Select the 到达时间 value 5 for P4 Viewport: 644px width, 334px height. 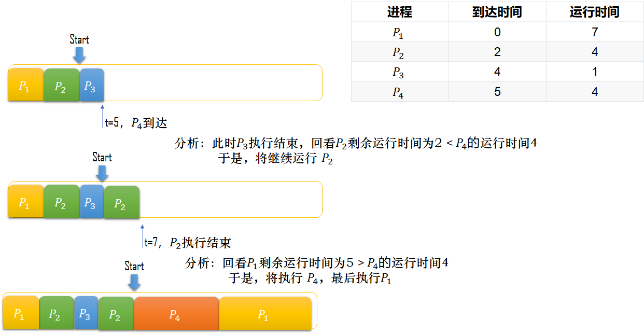pos(497,91)
